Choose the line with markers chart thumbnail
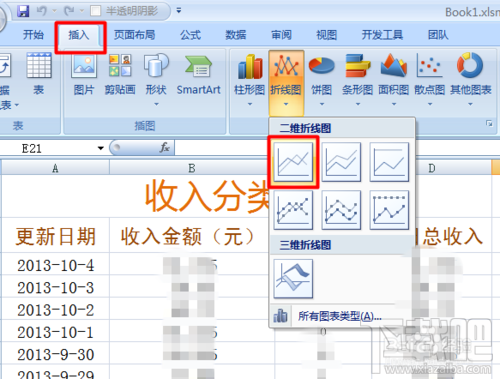Viewport: 500px width, 379px height. (293, 210)
